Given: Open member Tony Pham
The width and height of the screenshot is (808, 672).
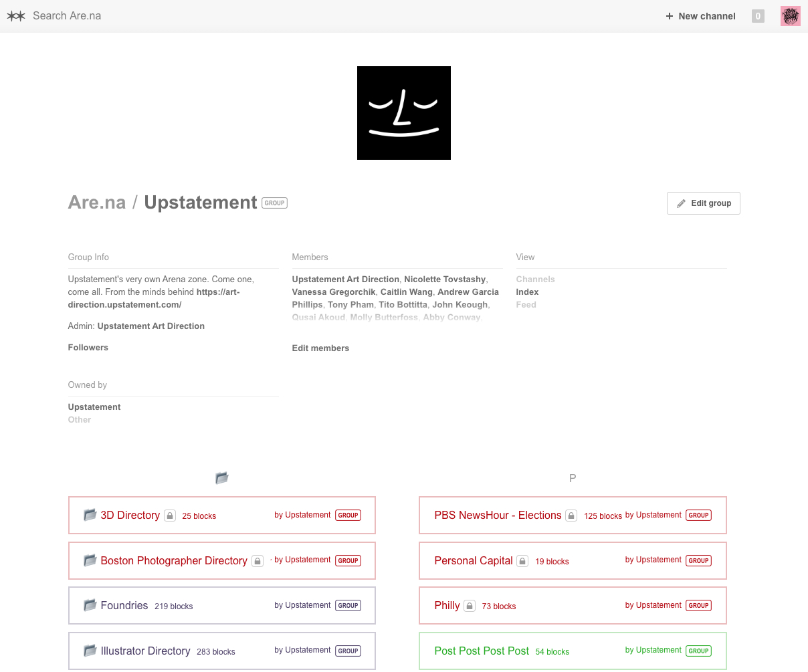Looking at the screenshot, I should (350, 305).
